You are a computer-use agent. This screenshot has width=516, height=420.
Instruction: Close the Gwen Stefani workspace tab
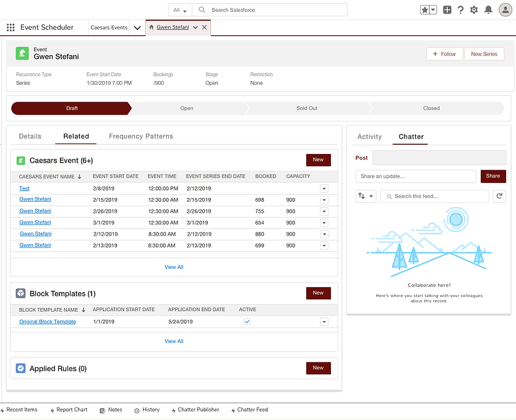[x=204, y=27]
